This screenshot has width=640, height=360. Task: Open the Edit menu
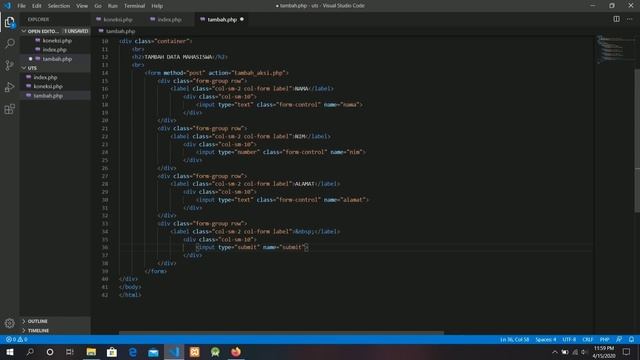tap(37, 6)
